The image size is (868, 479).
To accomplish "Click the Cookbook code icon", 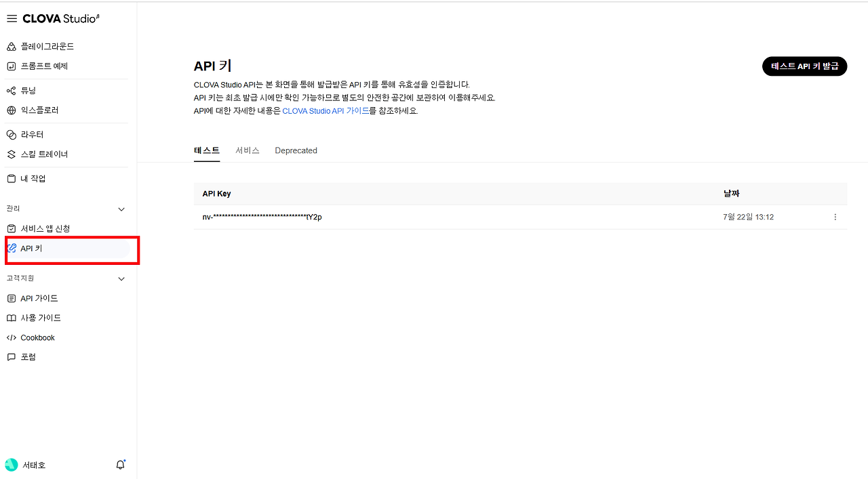I will (x=11, y=338).
